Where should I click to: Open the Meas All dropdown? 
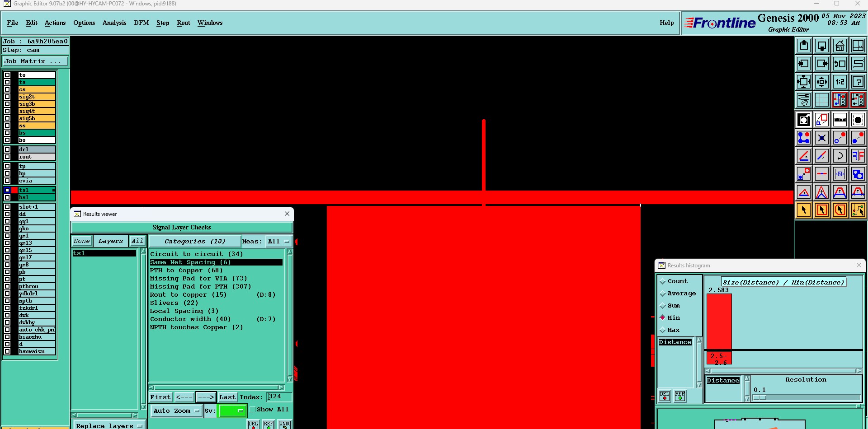click(x=279, y=242)
